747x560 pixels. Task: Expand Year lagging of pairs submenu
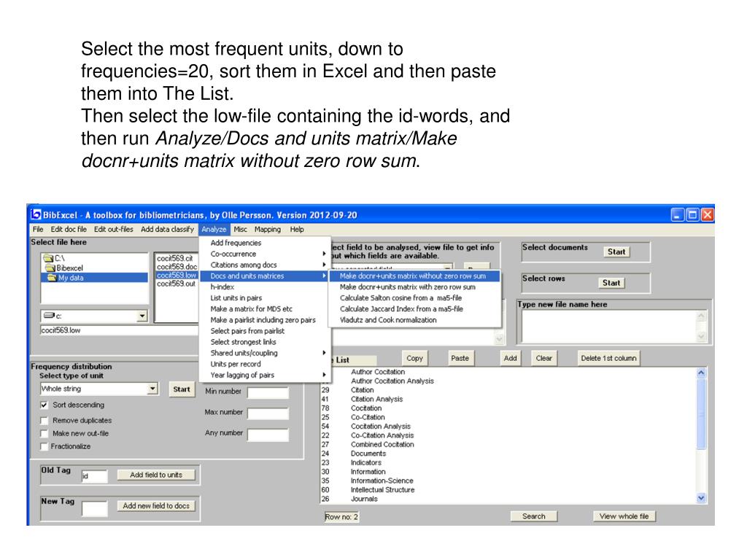264,375
